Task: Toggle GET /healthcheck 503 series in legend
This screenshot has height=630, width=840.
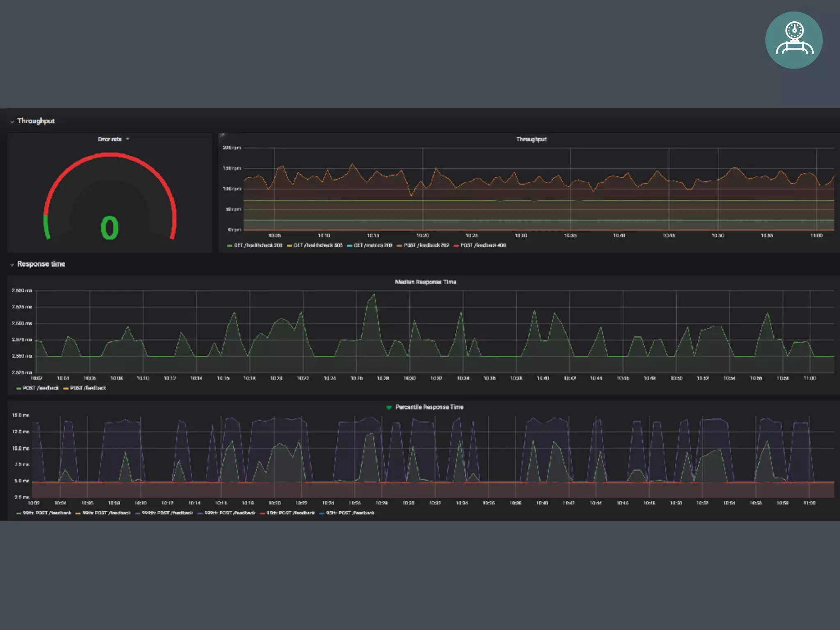Action: [317, 245]
